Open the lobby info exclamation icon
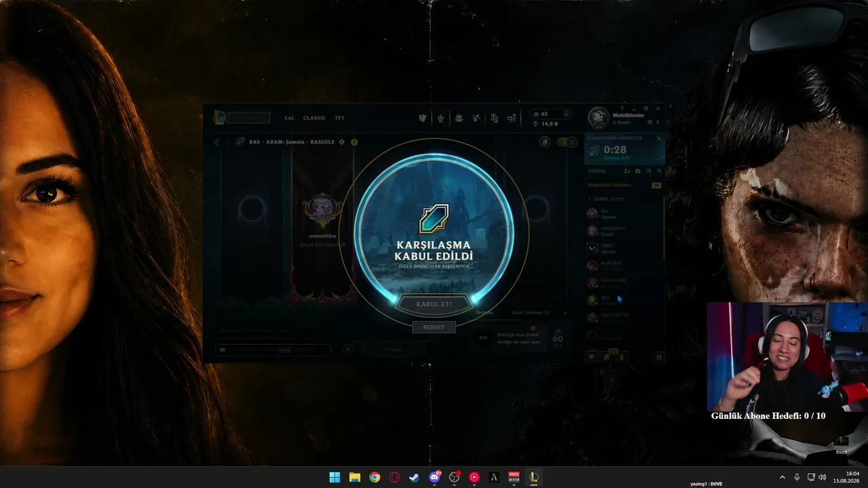The height and width of the screenshot is (488, 868). (342, 142)
